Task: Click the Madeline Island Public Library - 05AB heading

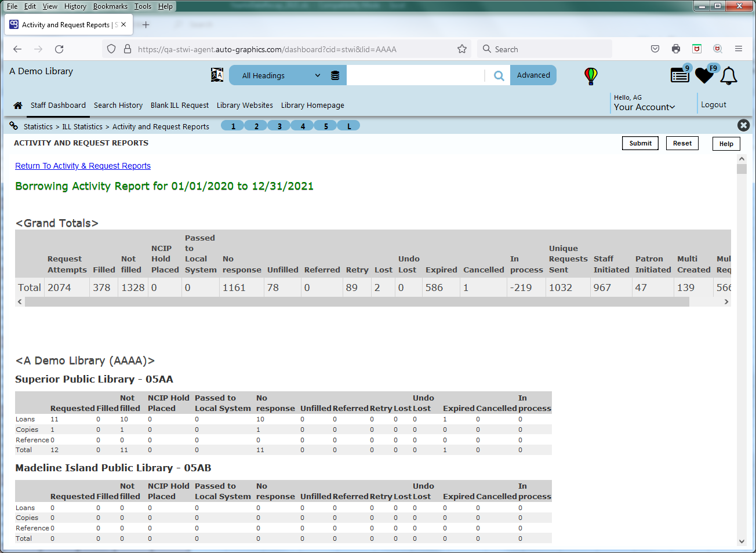Action: (x=113, y=468)
